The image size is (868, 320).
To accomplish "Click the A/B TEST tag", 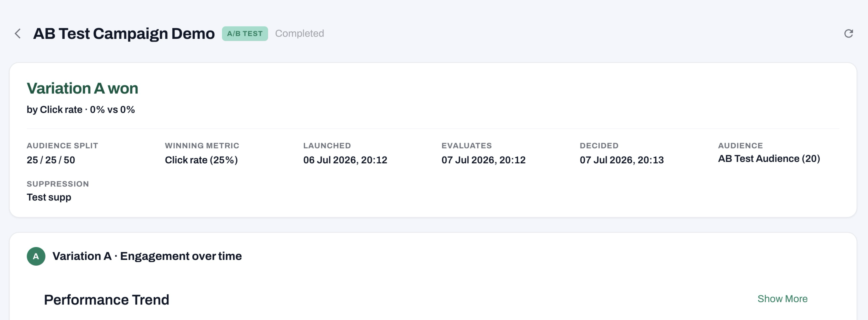I will point(245,34).
